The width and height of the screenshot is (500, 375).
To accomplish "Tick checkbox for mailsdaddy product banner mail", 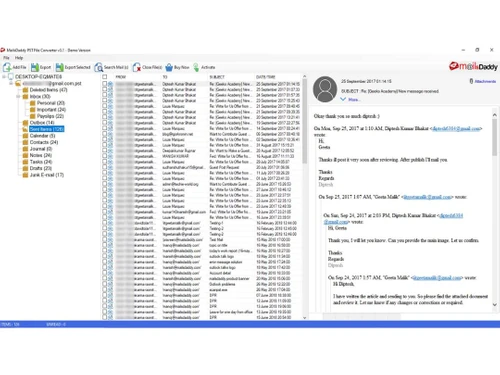I will [x=105, y=278].
